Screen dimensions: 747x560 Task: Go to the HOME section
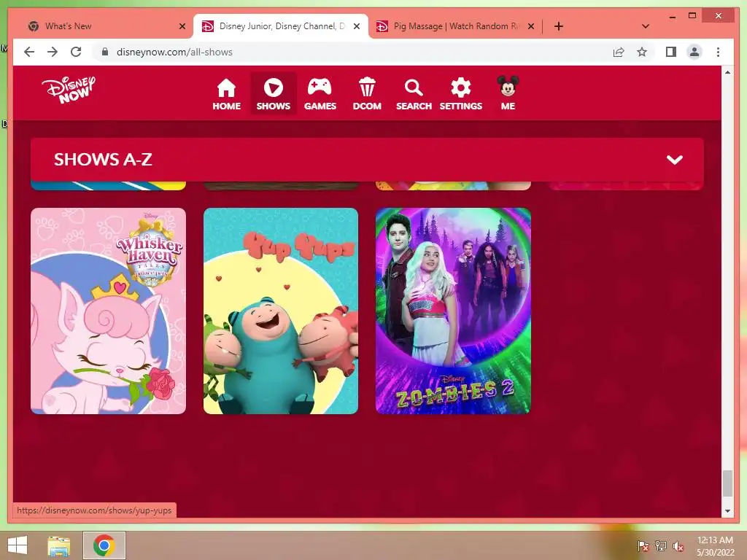(226, 94)
